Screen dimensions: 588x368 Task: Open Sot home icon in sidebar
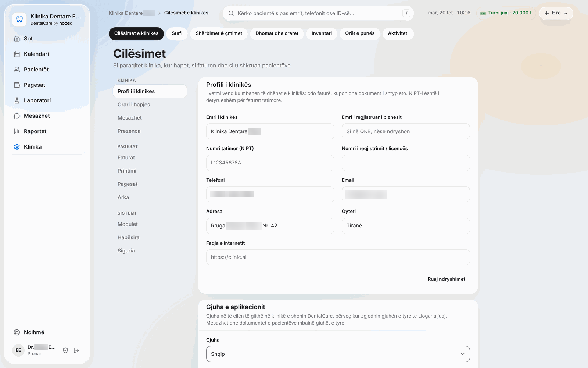17,39
